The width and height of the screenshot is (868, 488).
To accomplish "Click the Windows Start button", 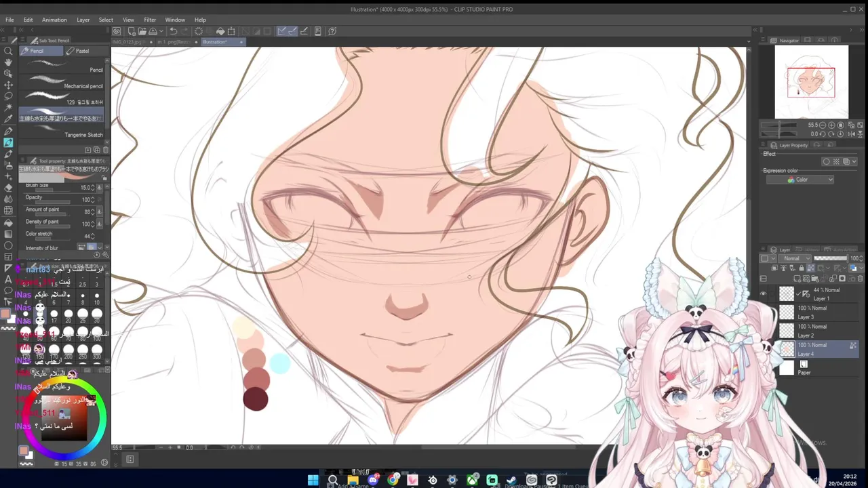I will [313, 480].
